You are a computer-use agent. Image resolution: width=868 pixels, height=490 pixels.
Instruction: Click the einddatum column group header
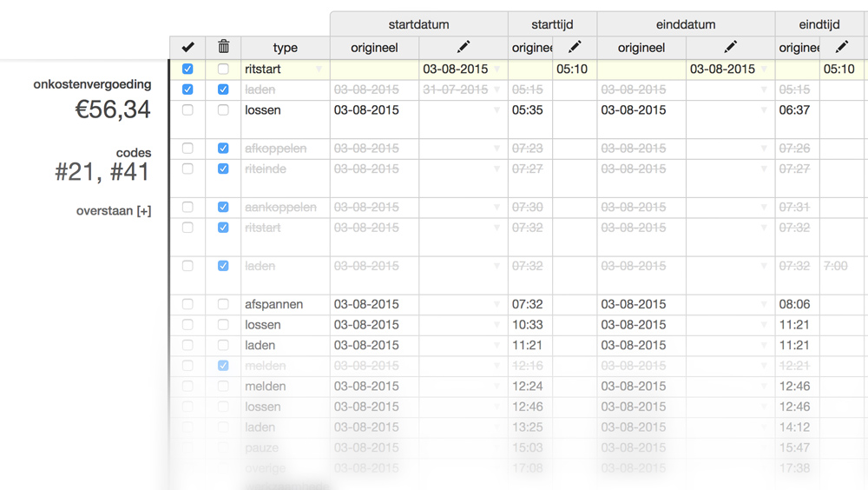(686, 24)
